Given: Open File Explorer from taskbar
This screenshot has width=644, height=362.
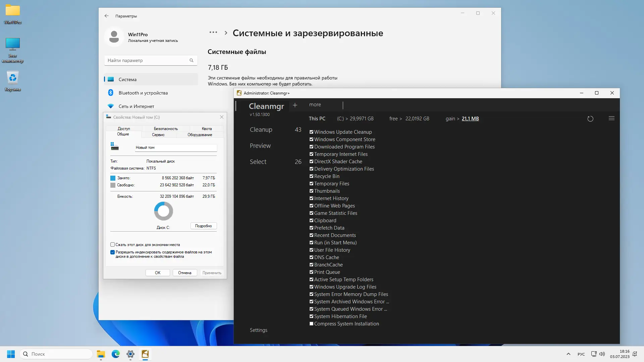Looking at the screenshot, I should 101,354.
